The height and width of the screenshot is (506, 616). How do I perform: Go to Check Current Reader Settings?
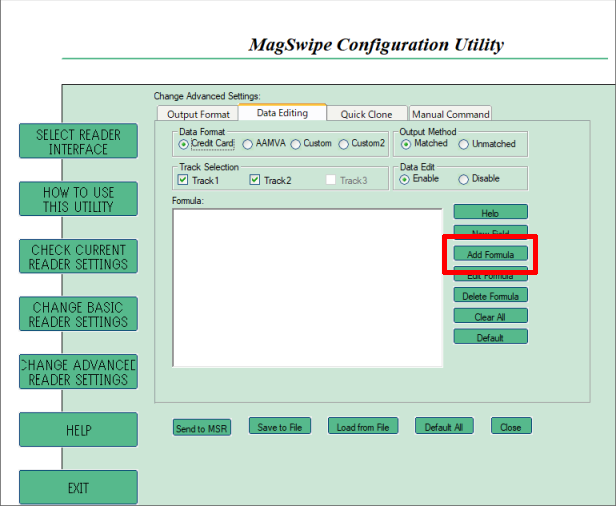coord(78,257)
